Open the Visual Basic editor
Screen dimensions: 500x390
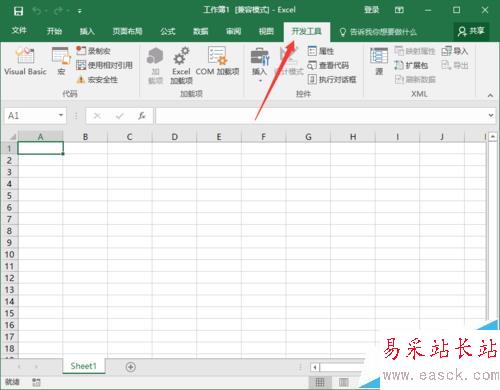click(25, 61)
